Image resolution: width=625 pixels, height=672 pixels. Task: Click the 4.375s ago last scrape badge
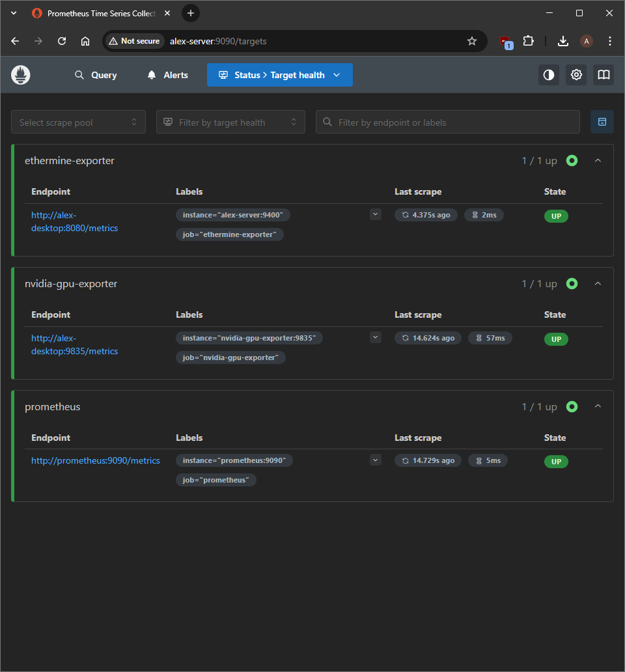coord(426,215)
